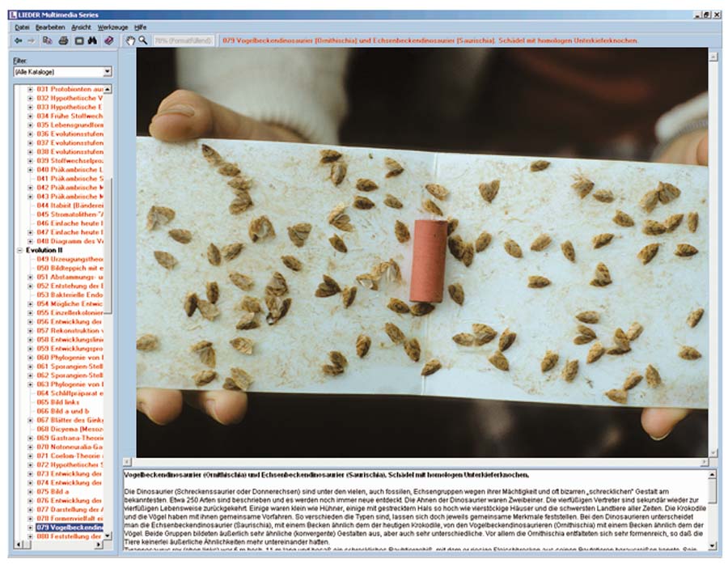This screenshot has height=568, width=728.
Task: Open the Ansicht menu
Action: pos(81,27)
